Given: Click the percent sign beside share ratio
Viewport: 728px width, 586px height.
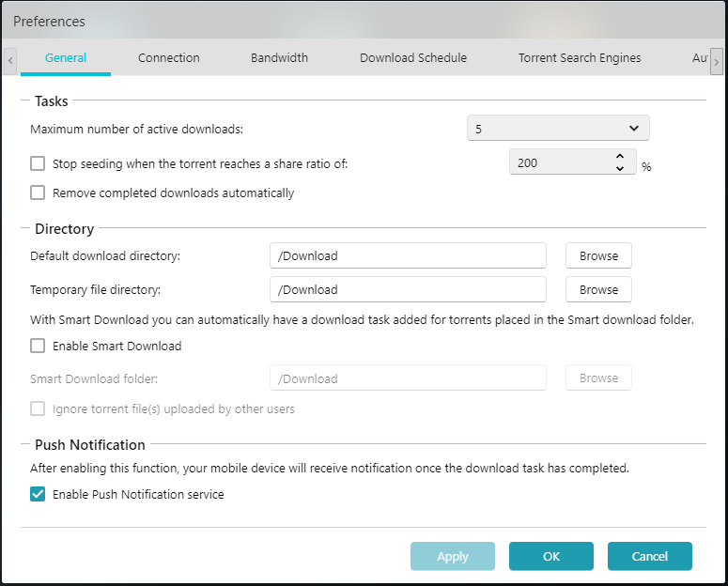Looking at the screenshot, I should (646, 167).
